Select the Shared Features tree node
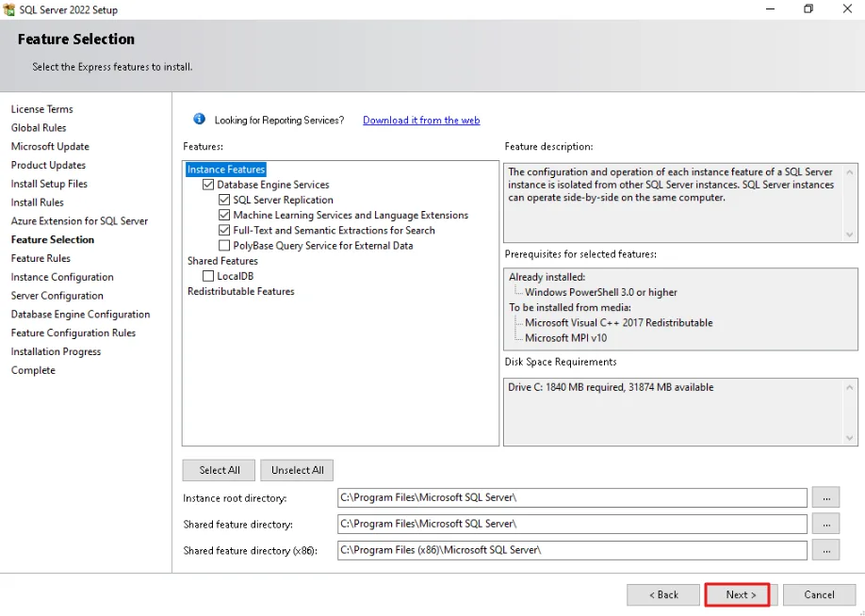 (222, 261)
